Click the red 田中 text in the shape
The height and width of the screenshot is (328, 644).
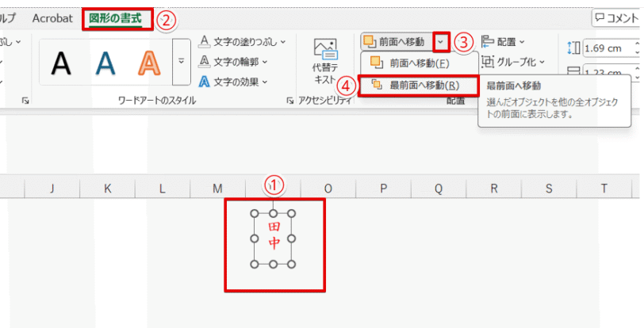click(274, 235)
